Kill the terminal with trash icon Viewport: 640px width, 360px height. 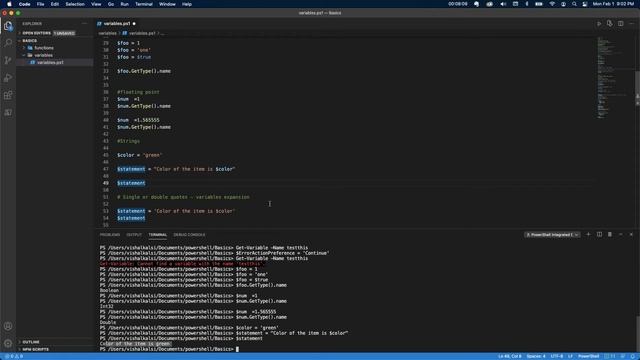[x=610, y=235]
